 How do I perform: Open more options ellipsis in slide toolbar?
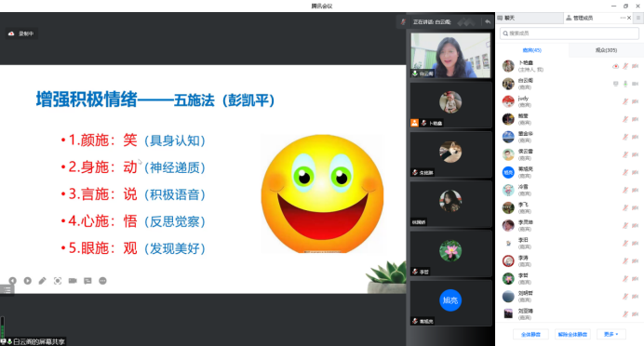[102, 281]
